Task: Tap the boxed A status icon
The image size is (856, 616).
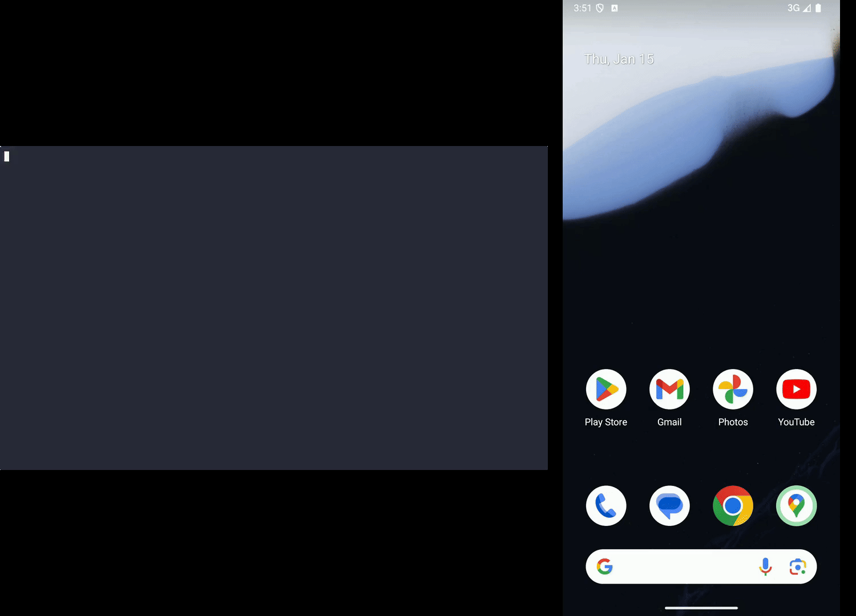Action: [615, 8]
